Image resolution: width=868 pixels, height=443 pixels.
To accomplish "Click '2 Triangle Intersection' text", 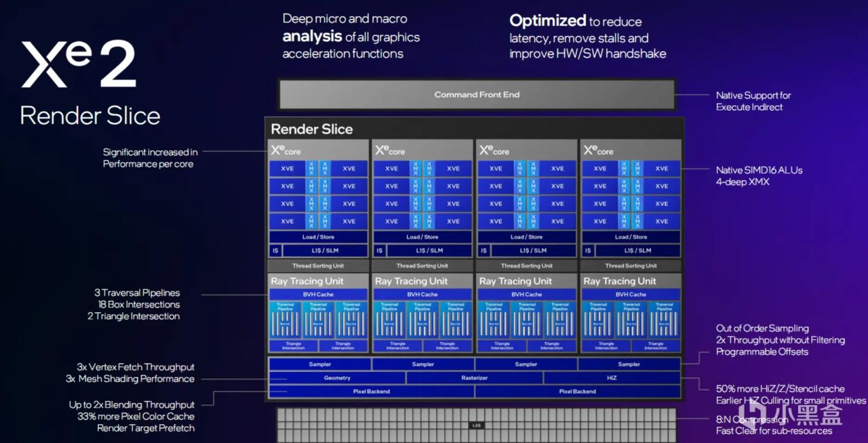I will click(x=134, y=316).
